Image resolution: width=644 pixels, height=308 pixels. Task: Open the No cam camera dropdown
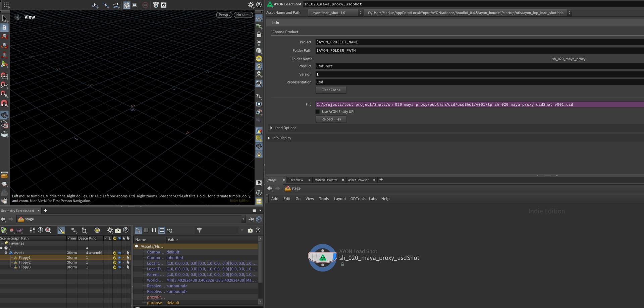[243, 15]
